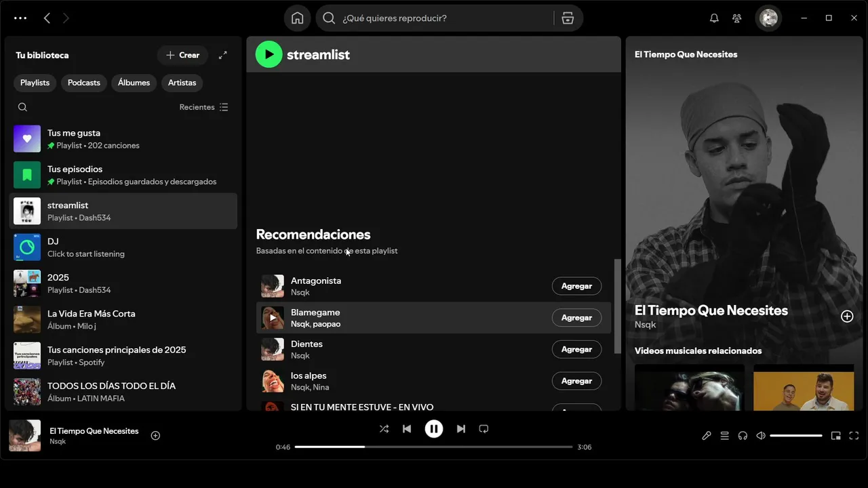Click the search magnifier in top bar
Screen dimensions: 868x488
(x=329, y=18)
